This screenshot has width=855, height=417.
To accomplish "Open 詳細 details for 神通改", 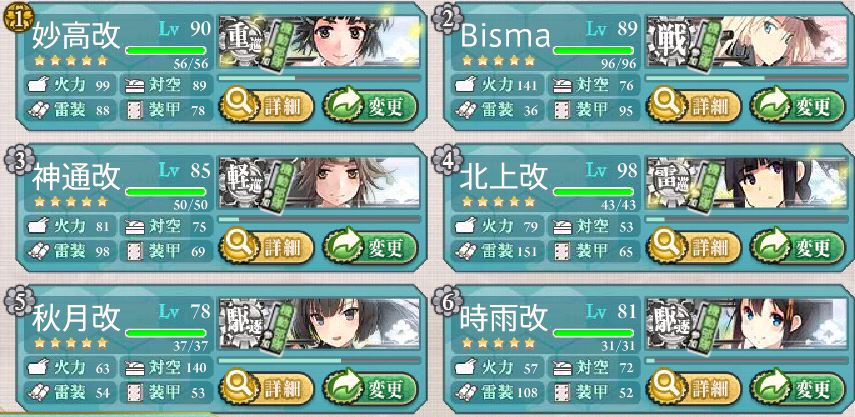I will tap(267, 247).
